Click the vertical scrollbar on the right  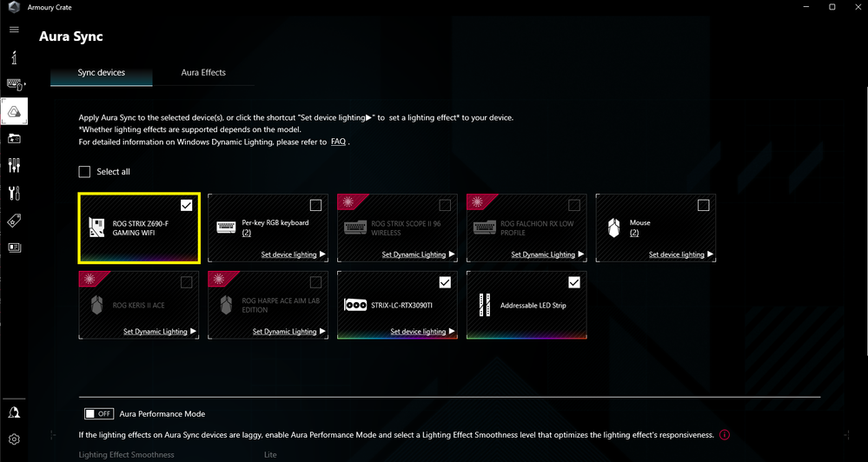(x=866, y=221)
